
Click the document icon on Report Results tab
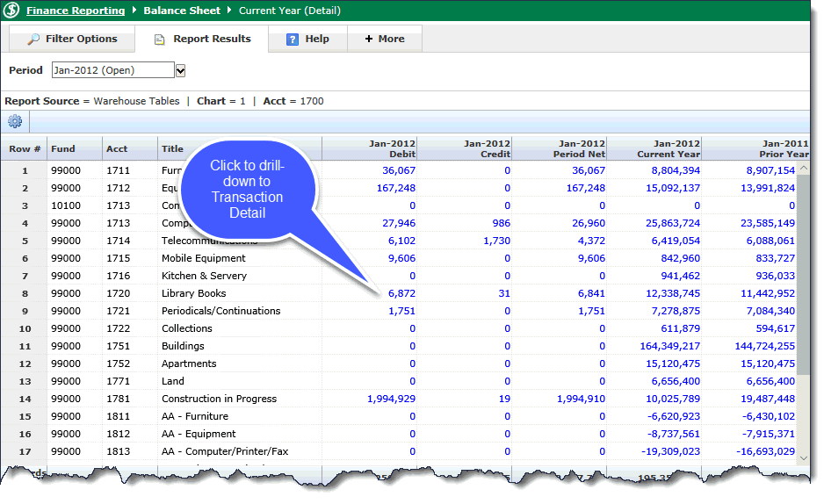pyautogui.click(x=159, y=40)
